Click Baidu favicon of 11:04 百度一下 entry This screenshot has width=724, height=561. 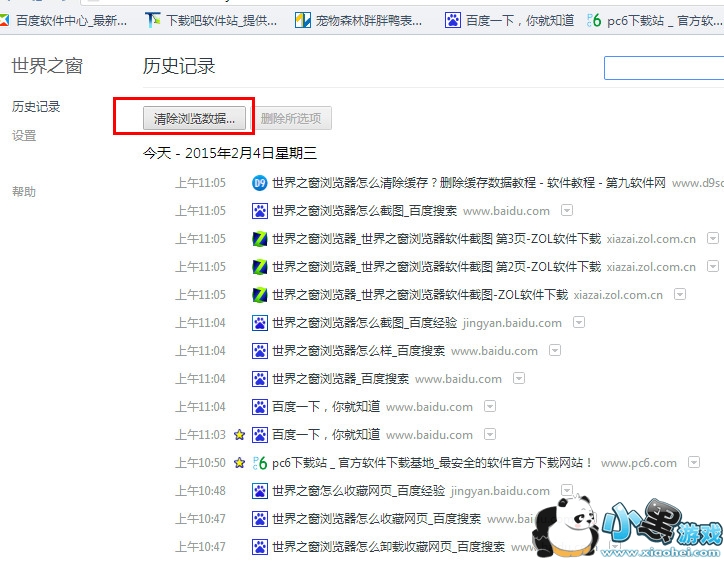tap(259, 407)
